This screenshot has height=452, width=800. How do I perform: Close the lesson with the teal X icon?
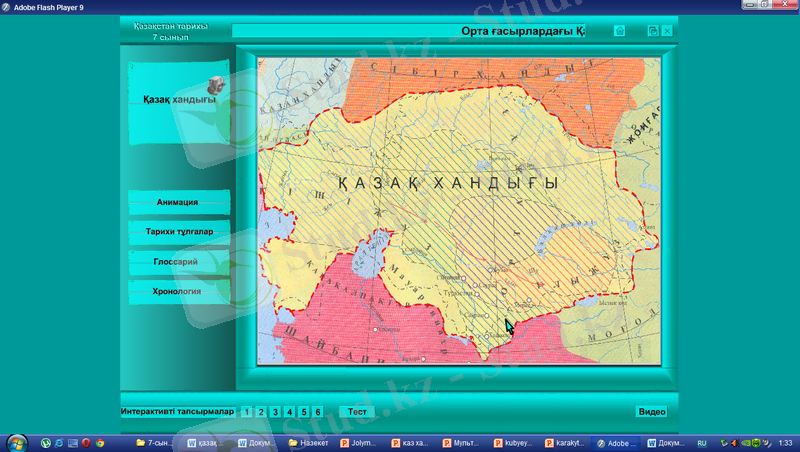point(667,31)
